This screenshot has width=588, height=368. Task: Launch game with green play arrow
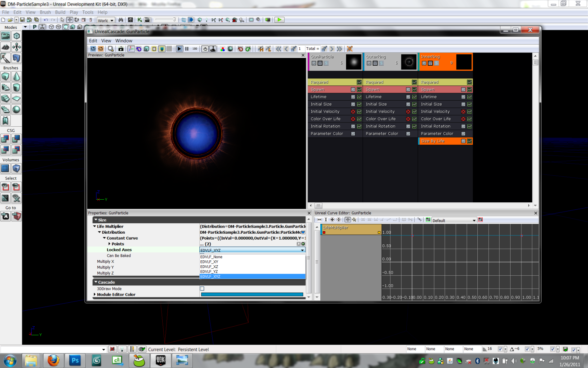click(279, 20)
